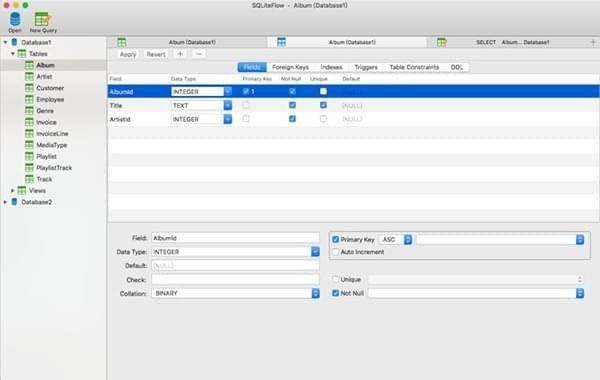The width and height of the screenshot is (600, 380).
Task: Click the blue structure icon of middle tab
Action: [x=281, y=42]
